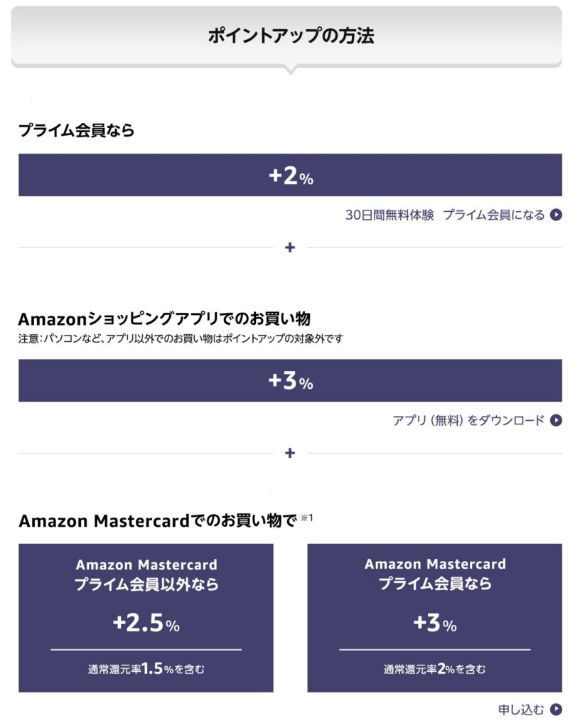
Task: Open the プライム会員になる link
Action: tap(494, 215)
